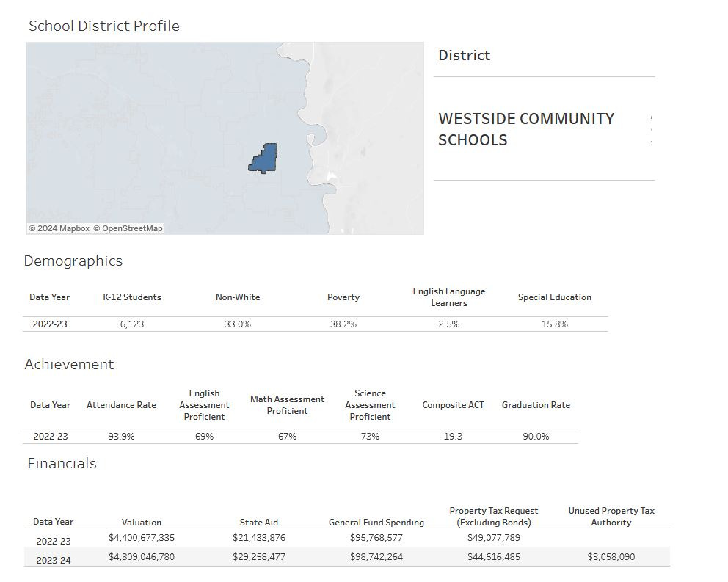
Task: Click the 19.3 Composite ACT value
Action: [453, 437]
